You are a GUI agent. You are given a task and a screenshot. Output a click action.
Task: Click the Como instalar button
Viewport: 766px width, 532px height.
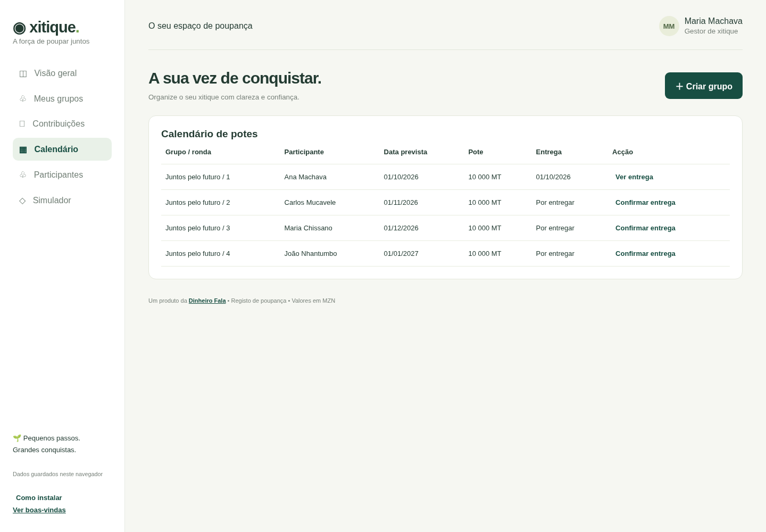39,498
